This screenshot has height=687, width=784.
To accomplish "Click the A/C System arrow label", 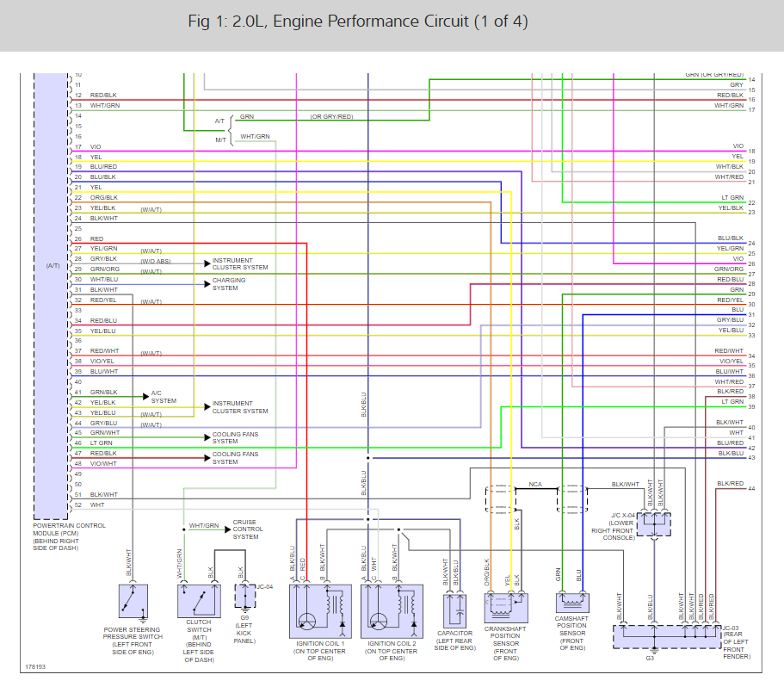I will click(x=164, y=397).
